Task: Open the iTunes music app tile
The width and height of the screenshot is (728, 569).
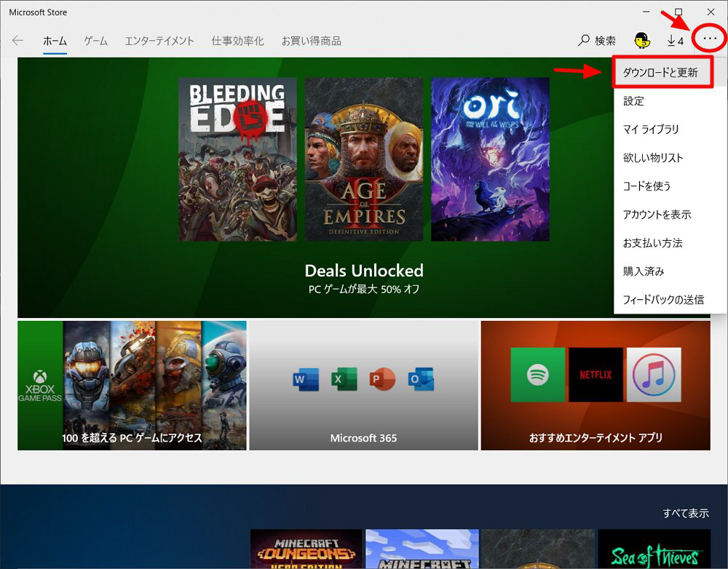Action: (654, 375)
